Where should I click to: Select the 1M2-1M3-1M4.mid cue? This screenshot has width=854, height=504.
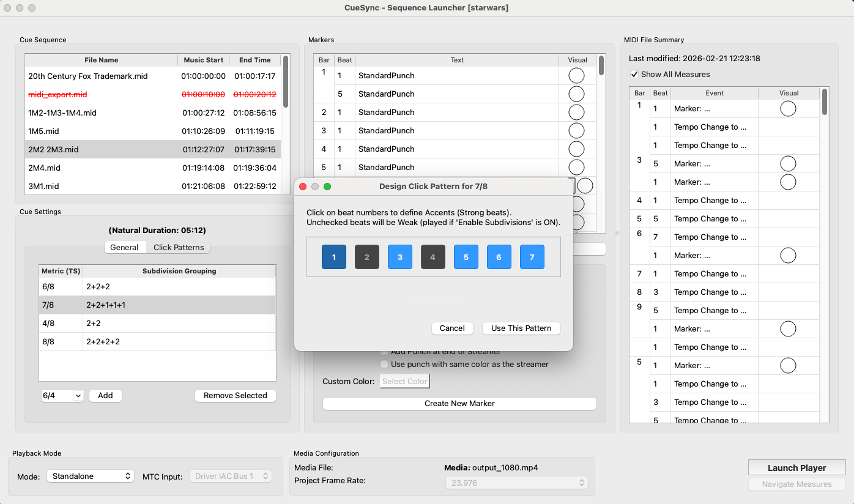coord(152,113)
